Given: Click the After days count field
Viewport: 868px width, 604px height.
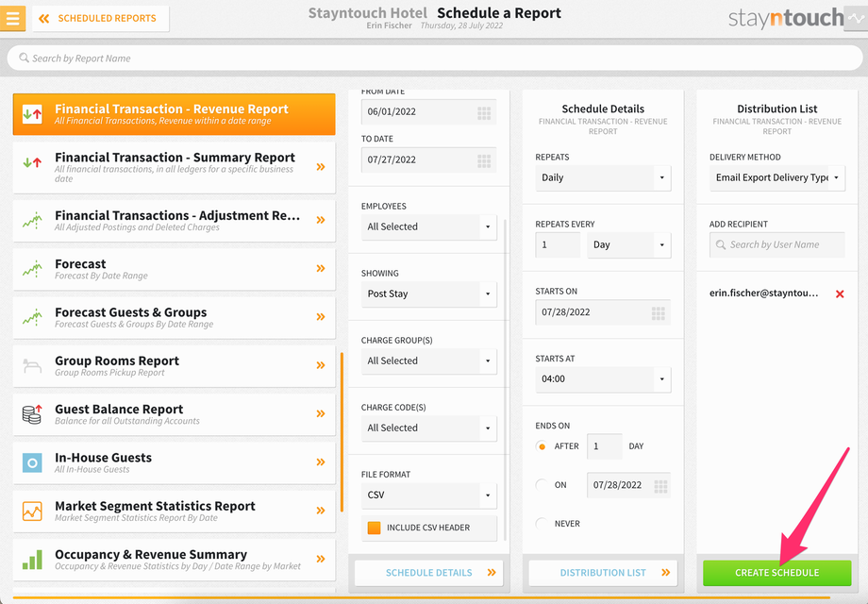Looking at the screenshot, I should click(605, 446).
